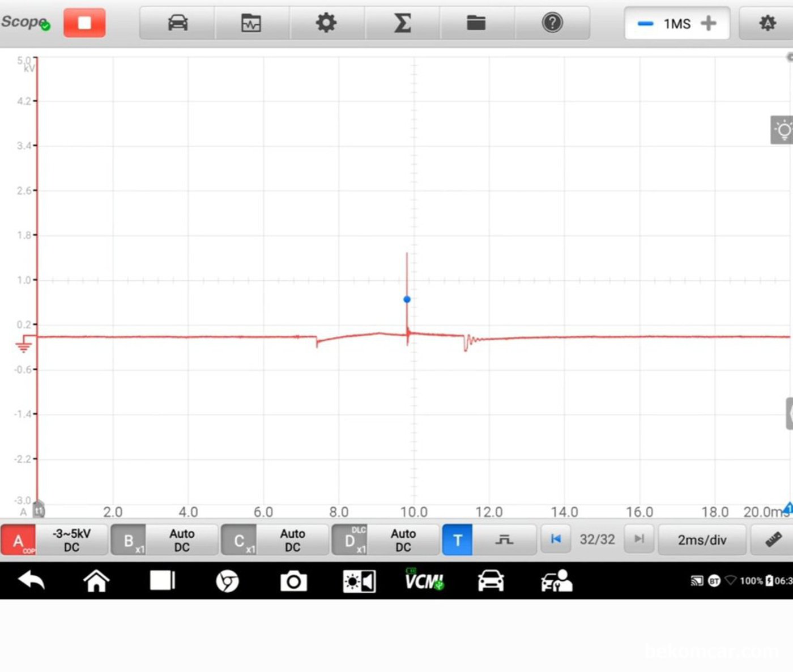Increase the 1MS sample count with plus
Screen dimensions: 793x672
709,23
